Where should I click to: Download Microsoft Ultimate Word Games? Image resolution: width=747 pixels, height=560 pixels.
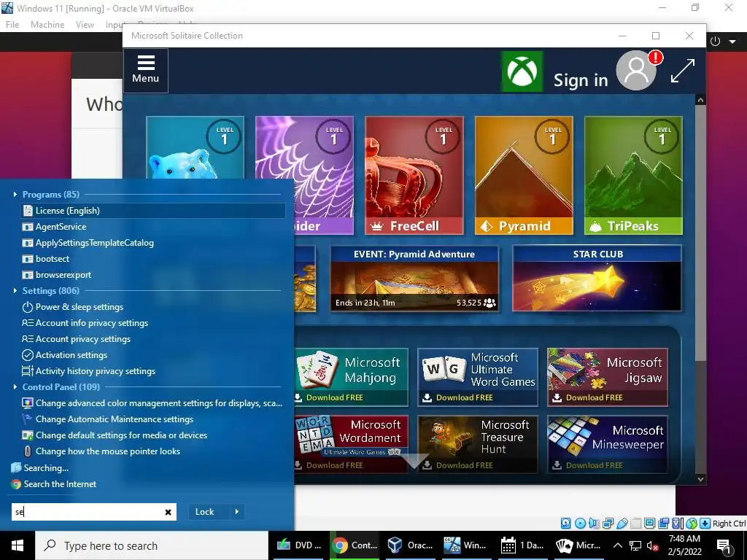point(478,377)
